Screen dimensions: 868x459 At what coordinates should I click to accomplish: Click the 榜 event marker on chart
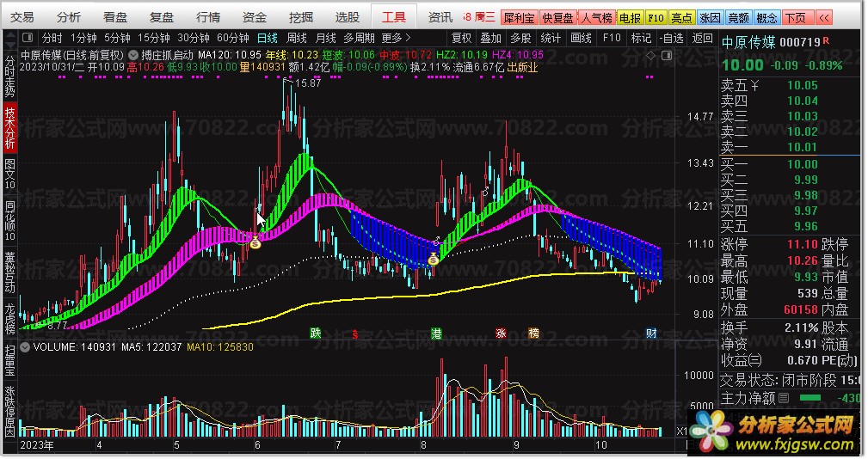(x=533, y=334)
